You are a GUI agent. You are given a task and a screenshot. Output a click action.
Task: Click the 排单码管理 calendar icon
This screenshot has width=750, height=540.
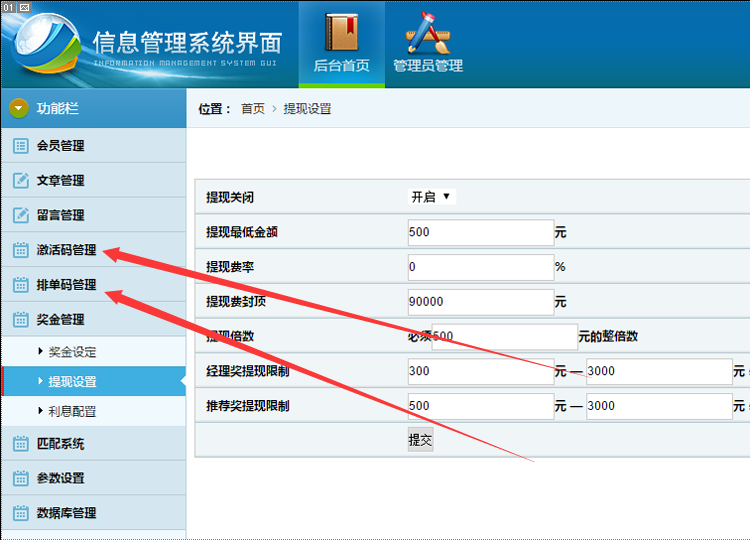[21, 285]
